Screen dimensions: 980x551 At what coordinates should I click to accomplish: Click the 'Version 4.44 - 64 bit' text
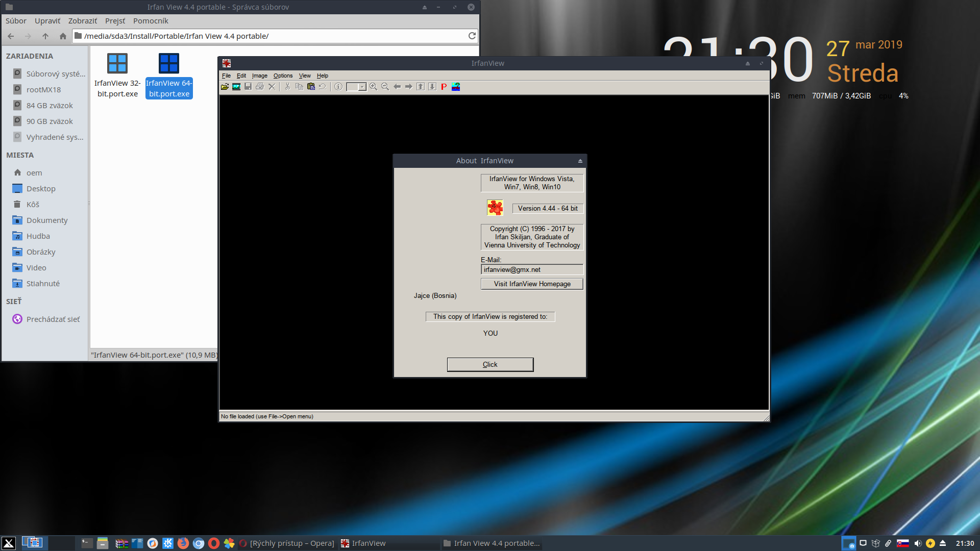(x=548, y=209)
